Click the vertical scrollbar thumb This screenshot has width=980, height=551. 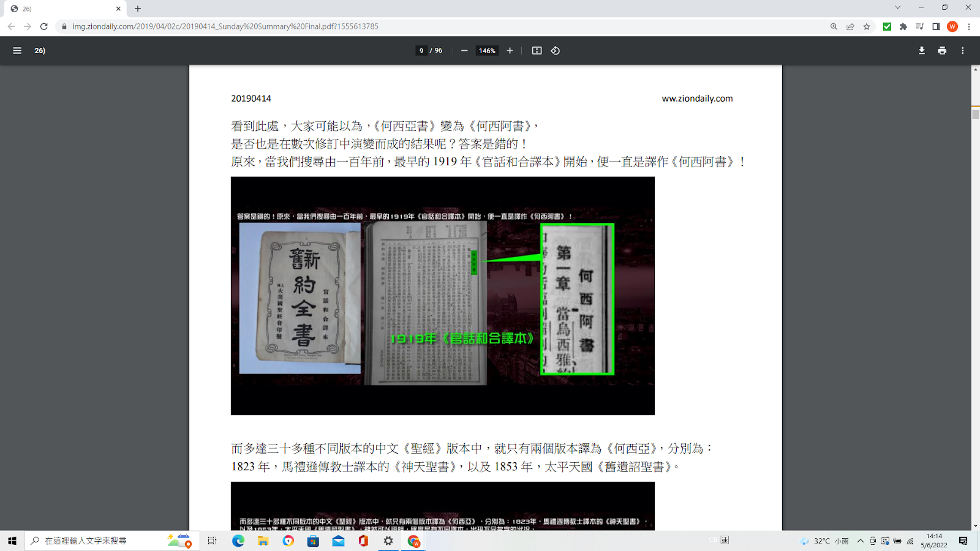coord(975,113)
